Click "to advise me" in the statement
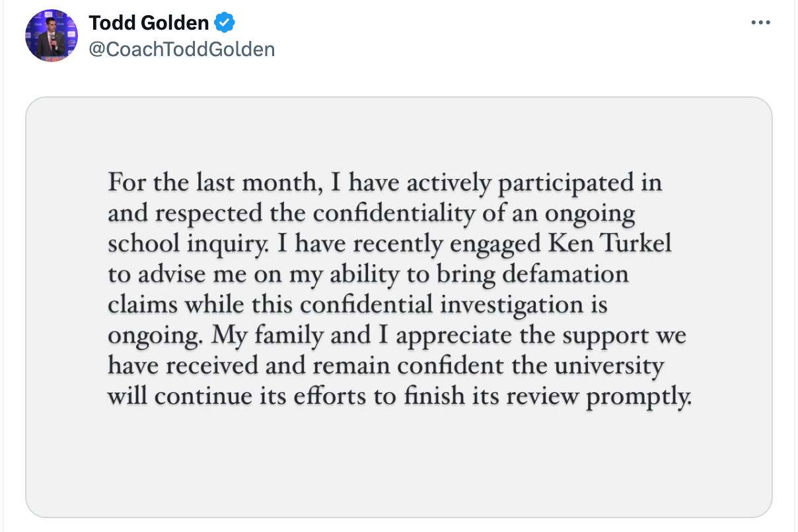 pyautogui.click(x=167, y=275)
